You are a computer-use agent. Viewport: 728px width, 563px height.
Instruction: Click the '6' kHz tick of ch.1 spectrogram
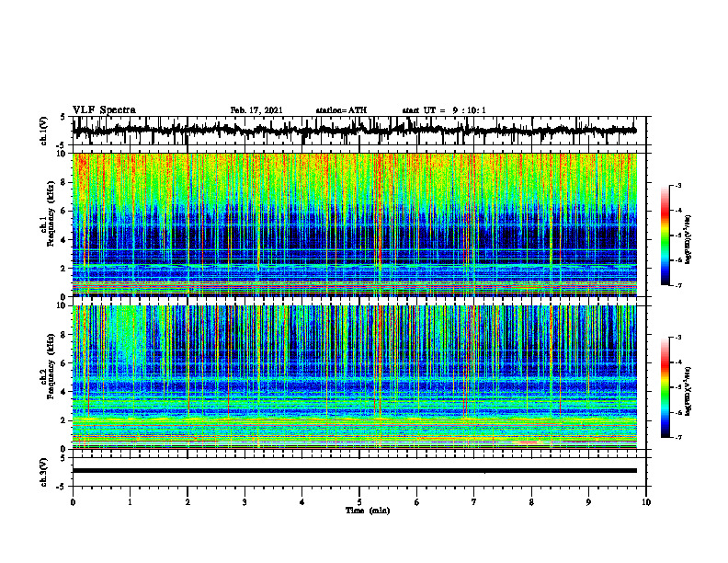click(x=65, y=212)
